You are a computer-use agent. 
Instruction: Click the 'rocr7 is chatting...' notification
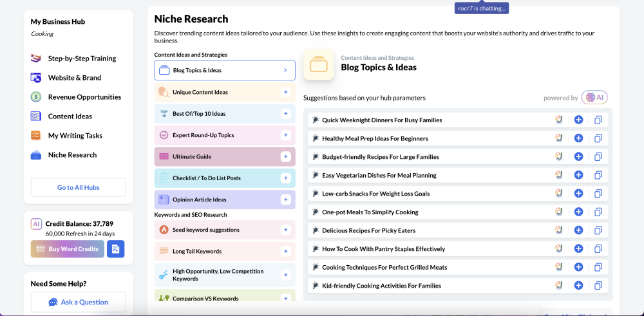[481, 8]
